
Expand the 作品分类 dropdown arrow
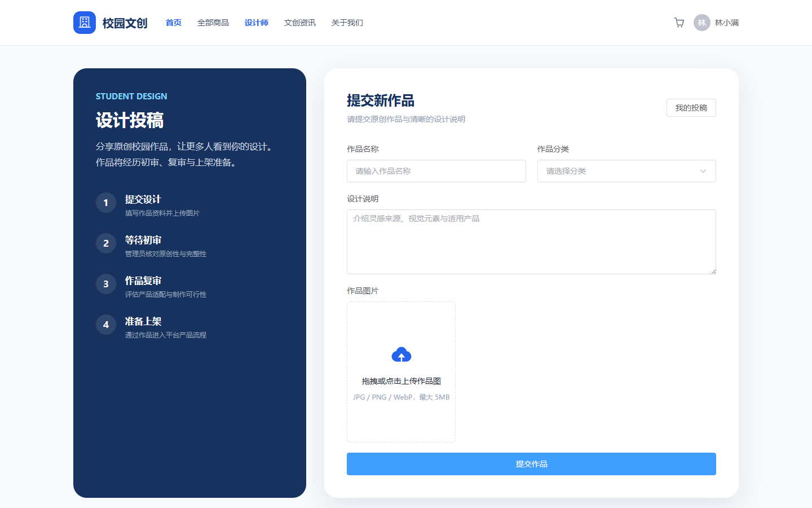(x=703, y=171)
